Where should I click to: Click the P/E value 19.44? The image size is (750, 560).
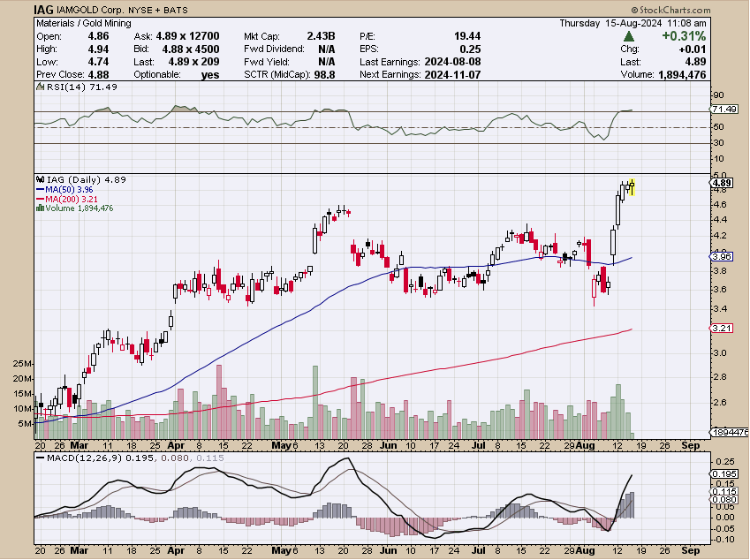[x=467, y=36]
